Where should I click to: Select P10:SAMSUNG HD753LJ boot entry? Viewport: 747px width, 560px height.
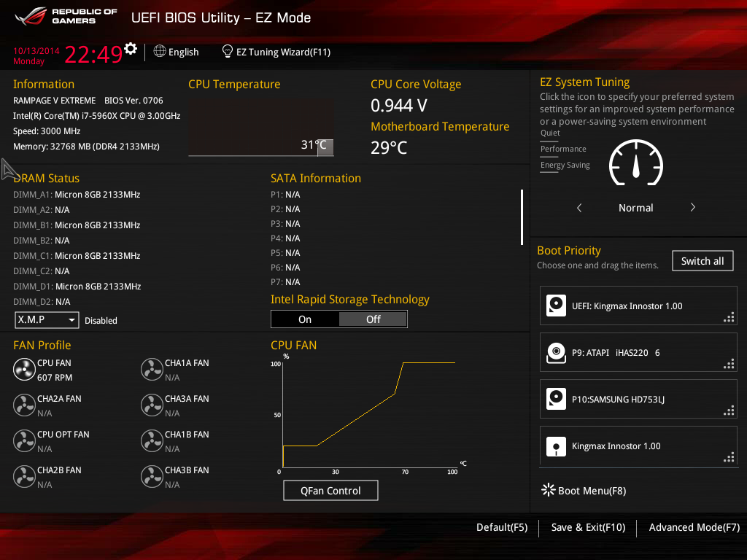pos(638,399)
